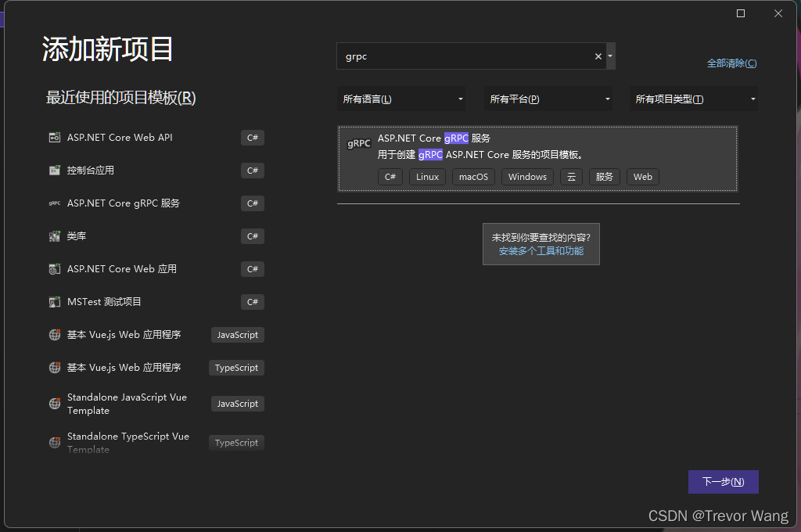This screenshot has height=532, width=801.
Task: Select the ASP.NET Core Web 应用 template icon
Action: click(x=54, y=269)
